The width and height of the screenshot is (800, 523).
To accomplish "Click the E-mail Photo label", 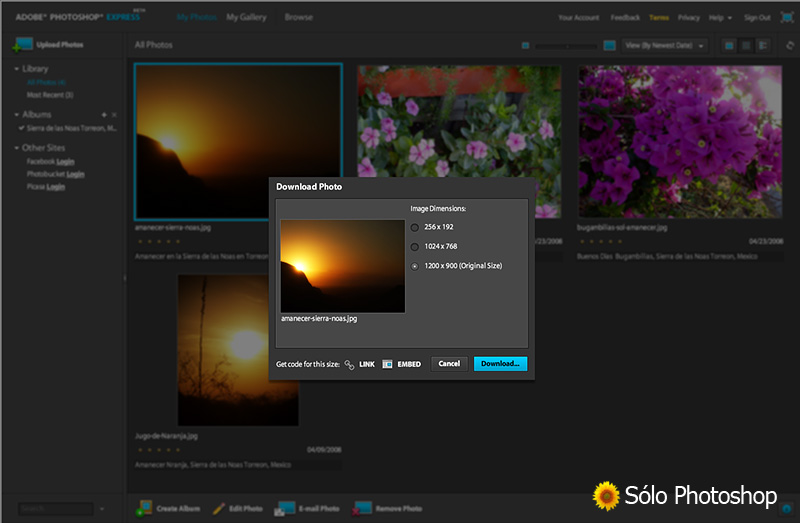I will [x=319, y=509].
